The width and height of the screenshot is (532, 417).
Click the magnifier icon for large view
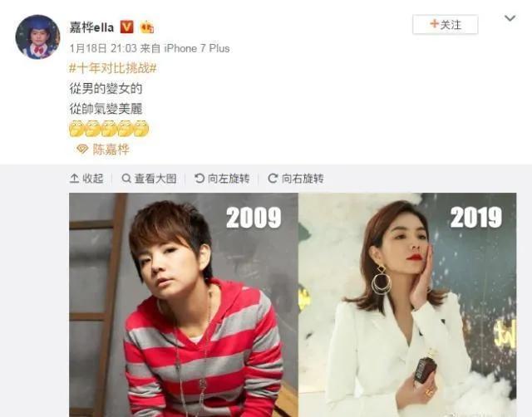tap(126, 179)
